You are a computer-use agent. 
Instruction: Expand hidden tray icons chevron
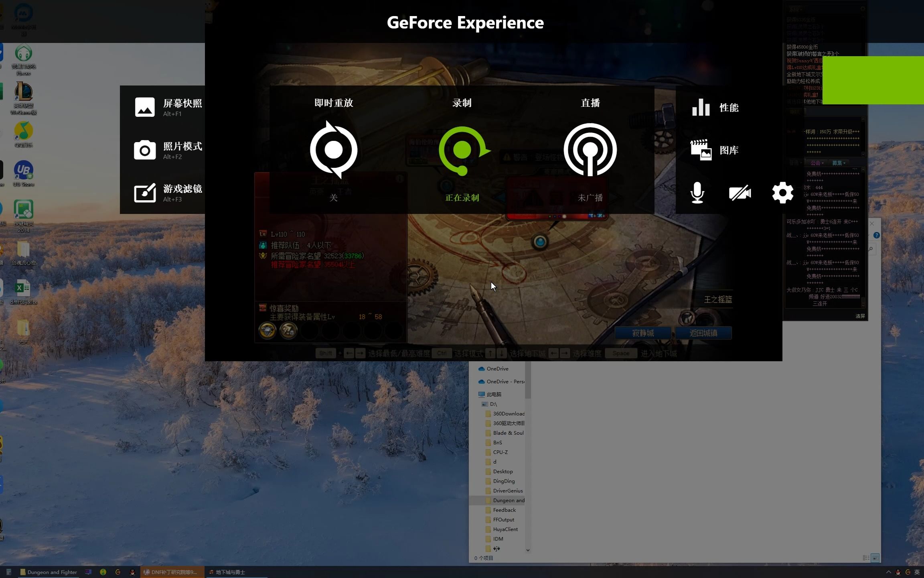(889, 572)
